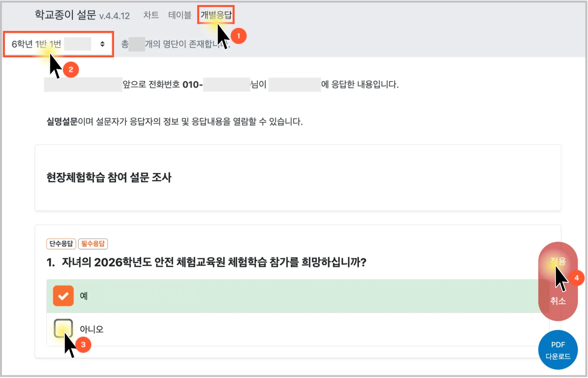Open the 테이블 tab

click(x=179, y=15)
